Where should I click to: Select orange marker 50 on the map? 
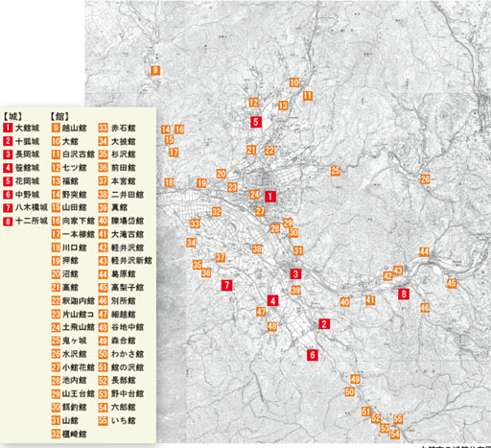click(349, 391)
